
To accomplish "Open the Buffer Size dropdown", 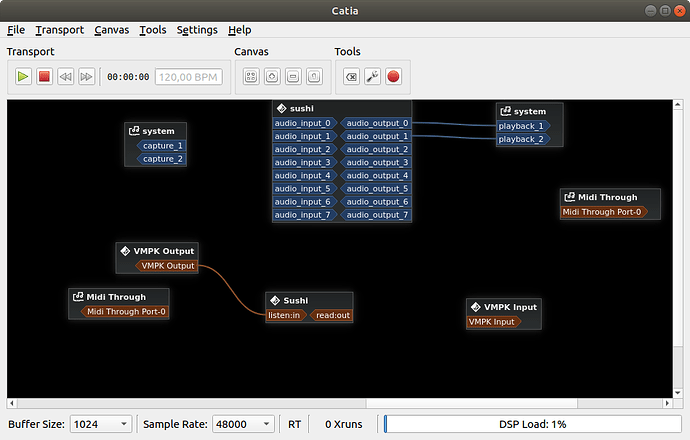I will (101, 424).
